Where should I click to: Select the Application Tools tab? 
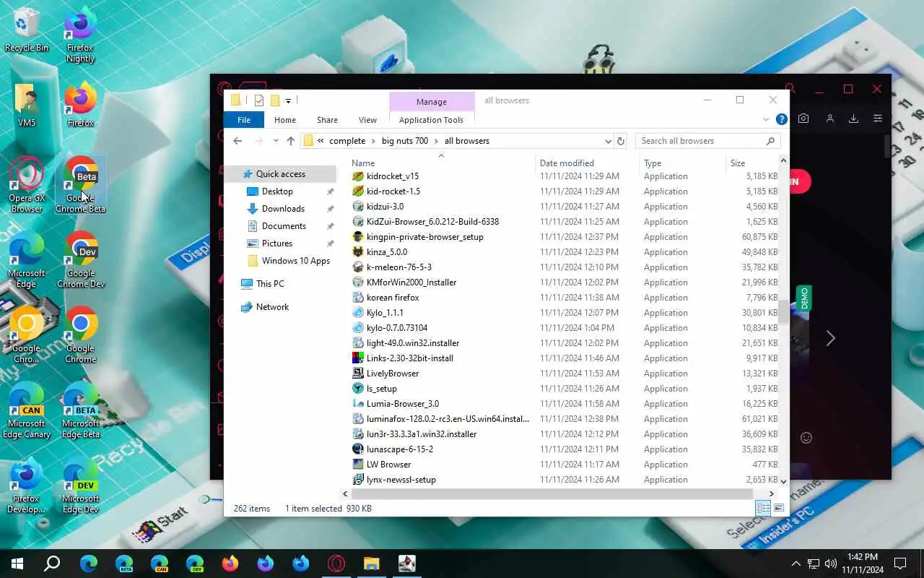pos(431,120)
